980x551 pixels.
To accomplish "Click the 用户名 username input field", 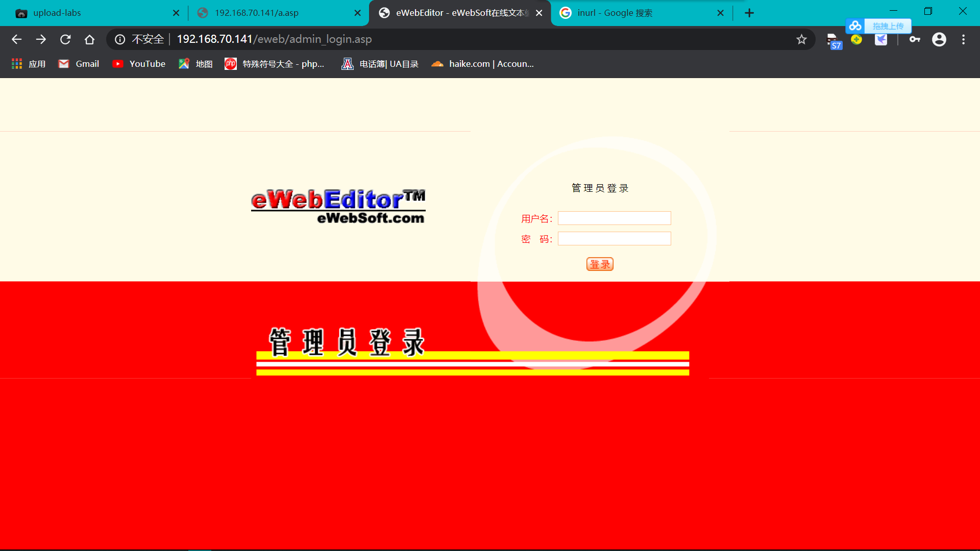I will point(614,218).
